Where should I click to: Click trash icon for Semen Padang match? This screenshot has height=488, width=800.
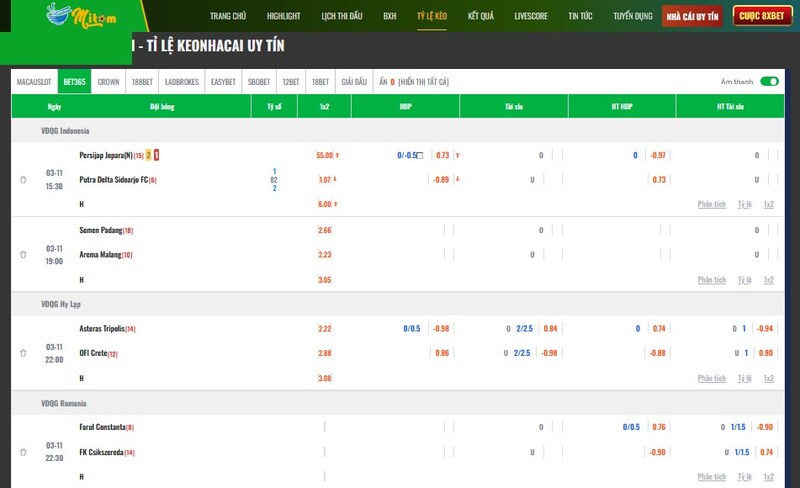[23, 255]
